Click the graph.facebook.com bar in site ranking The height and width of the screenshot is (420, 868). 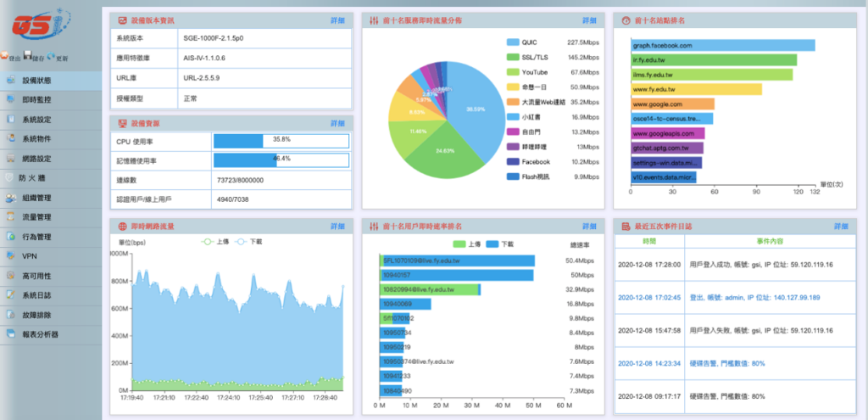[x=722, y=45]
